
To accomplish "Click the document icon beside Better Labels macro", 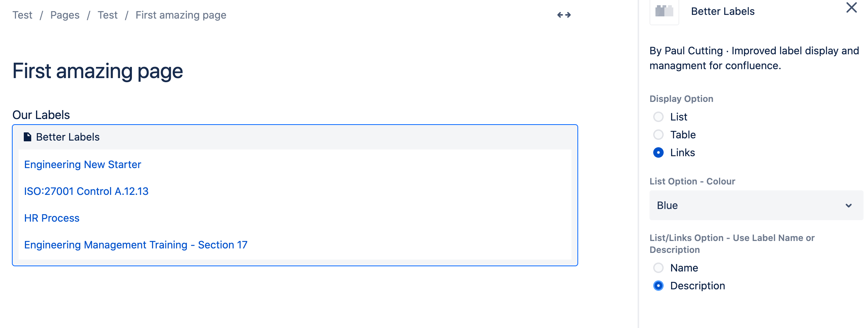I will click(x=27, y=137).
